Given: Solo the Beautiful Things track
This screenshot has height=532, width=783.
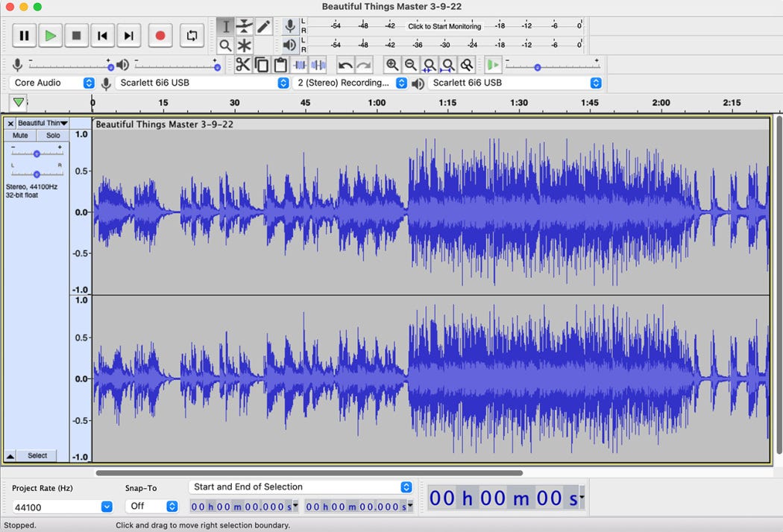Looking at the screenshot, I should point(52,135).
